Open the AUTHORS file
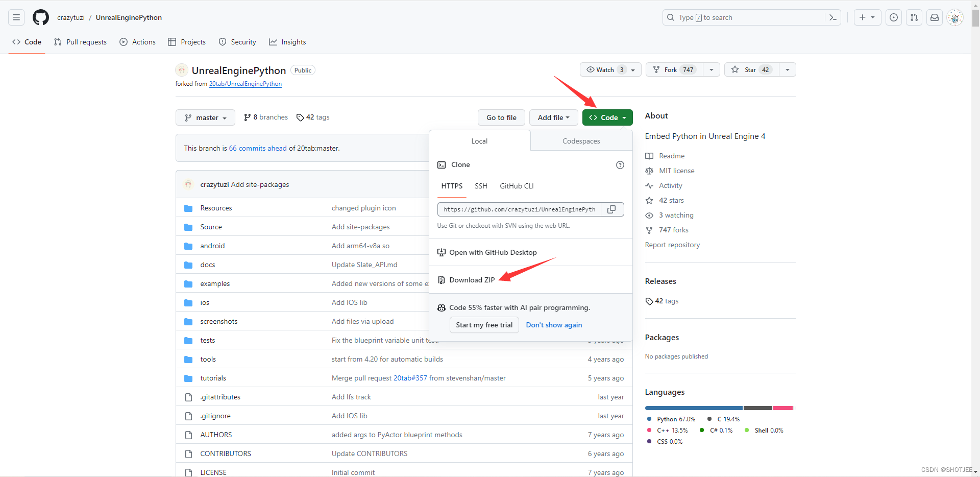The width and height of the screenshot is (980, 477). point(216,435)
